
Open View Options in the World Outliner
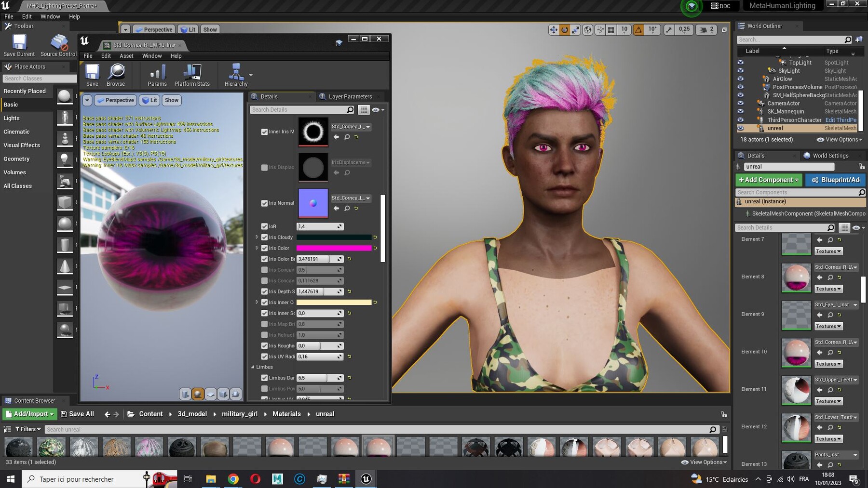pyautogui.click(x=840, y=140)
